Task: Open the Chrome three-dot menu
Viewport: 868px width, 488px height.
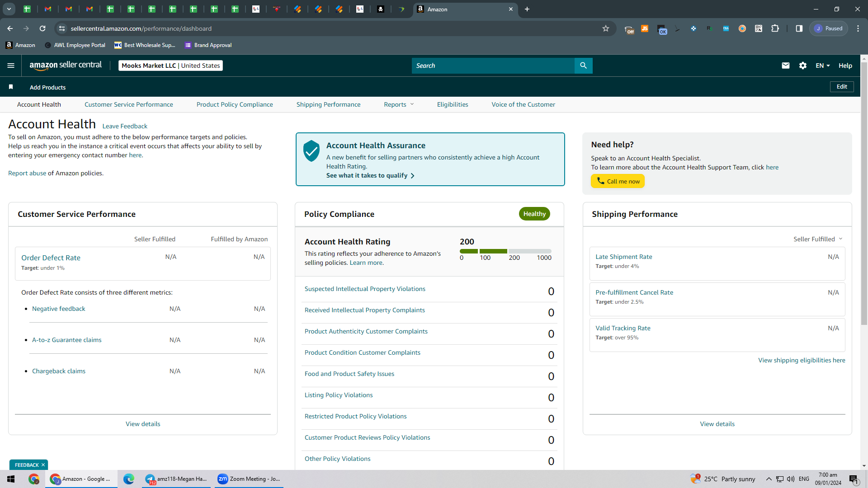Action: (858, 28)
